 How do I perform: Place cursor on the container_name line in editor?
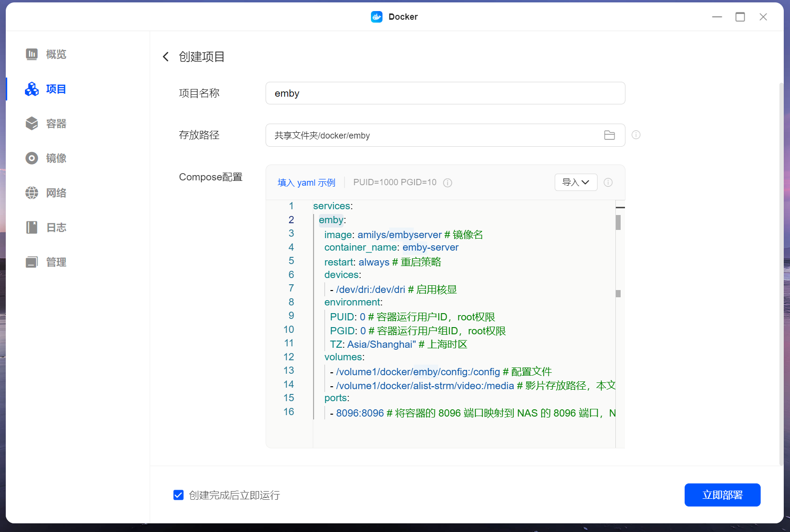(x=391, y=247)
